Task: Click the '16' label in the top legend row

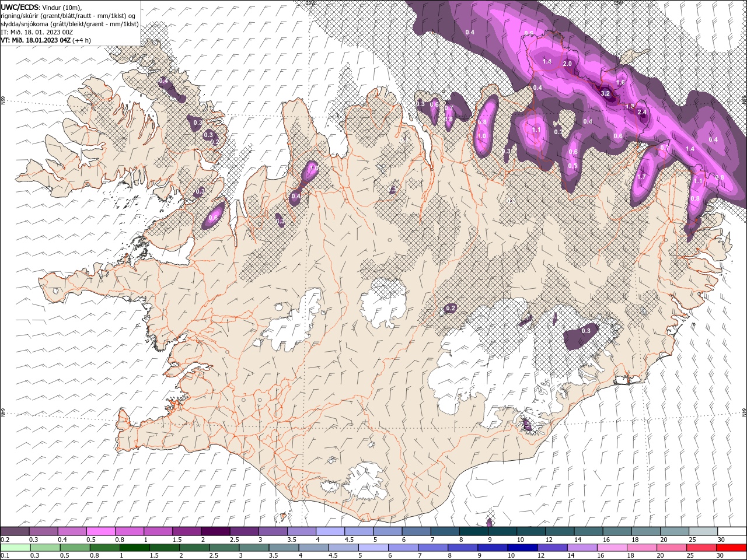Action: [x=607, y=540]
